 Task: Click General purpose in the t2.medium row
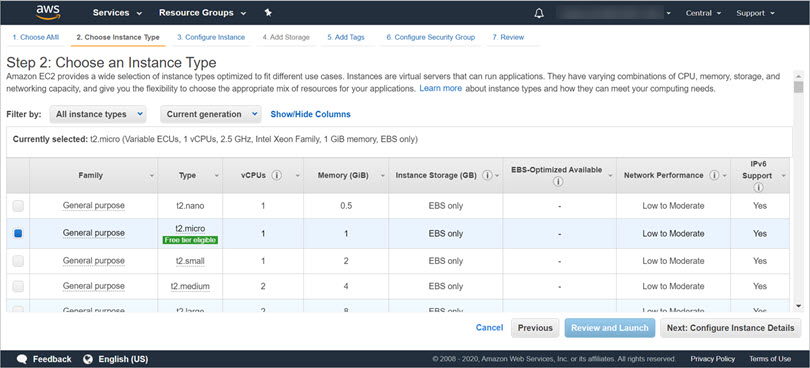(x=94, y=286)
